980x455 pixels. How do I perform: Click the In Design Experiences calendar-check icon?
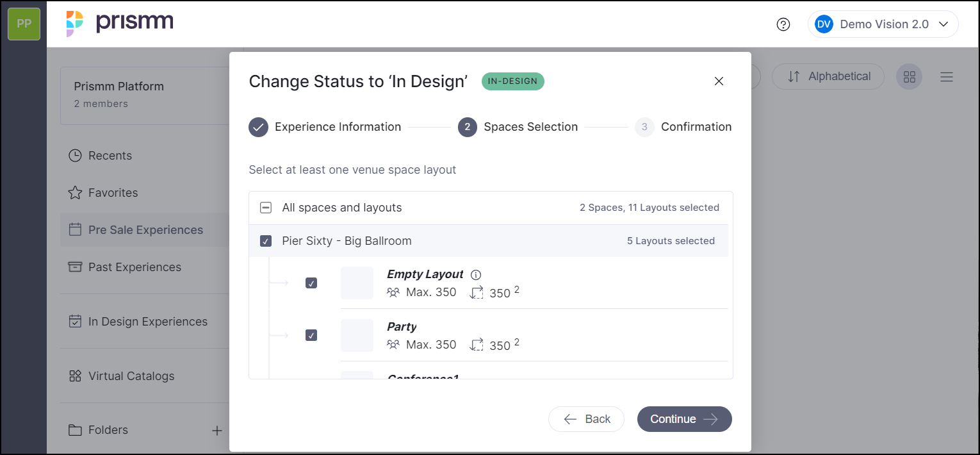(75, 322)
